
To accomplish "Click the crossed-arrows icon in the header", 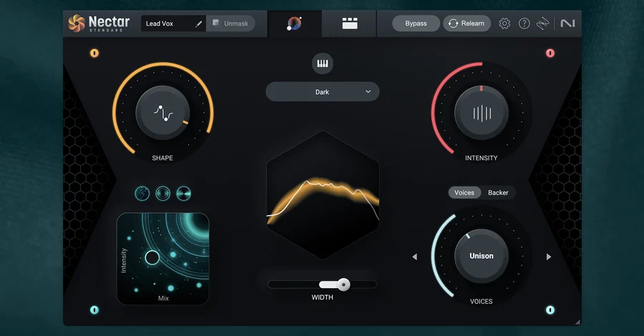I will point(542,24).
